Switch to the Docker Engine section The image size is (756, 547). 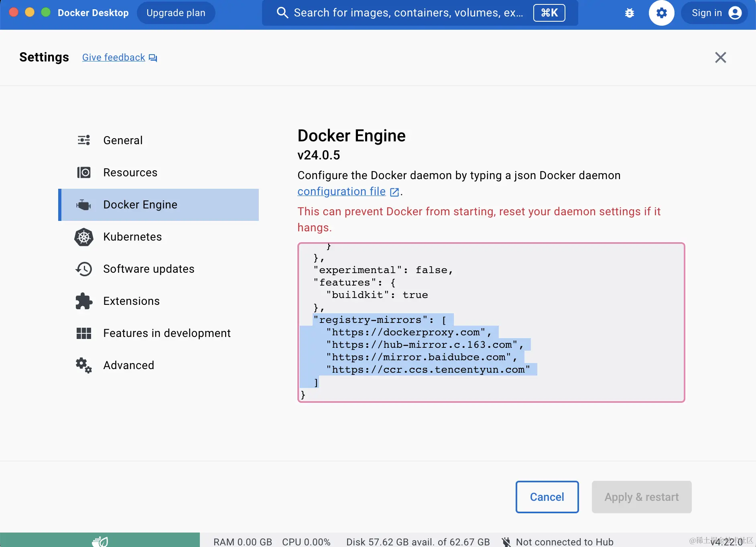click(140, 205)
